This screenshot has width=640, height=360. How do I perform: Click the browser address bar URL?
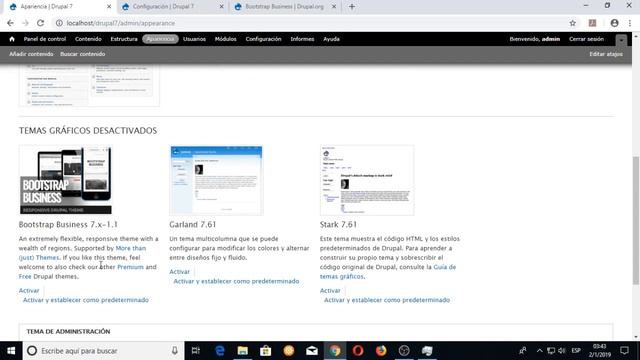pyautogui.click(x=121, y=23)
